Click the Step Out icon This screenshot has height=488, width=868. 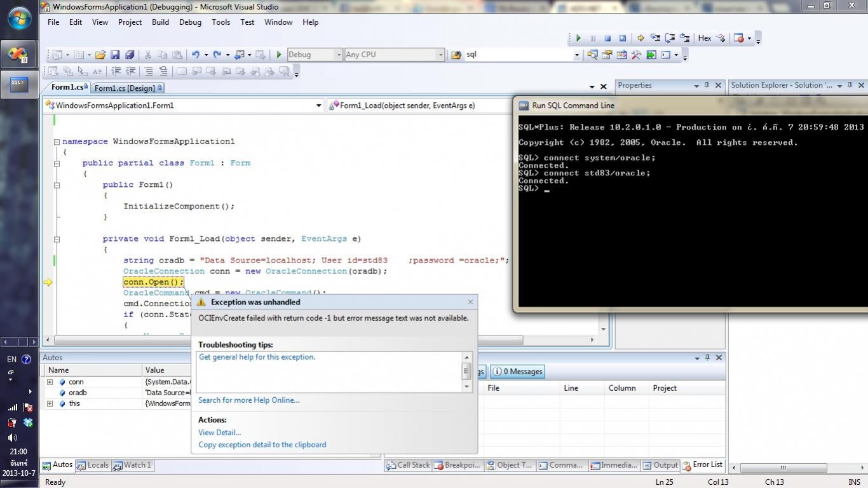click(684, 38)
